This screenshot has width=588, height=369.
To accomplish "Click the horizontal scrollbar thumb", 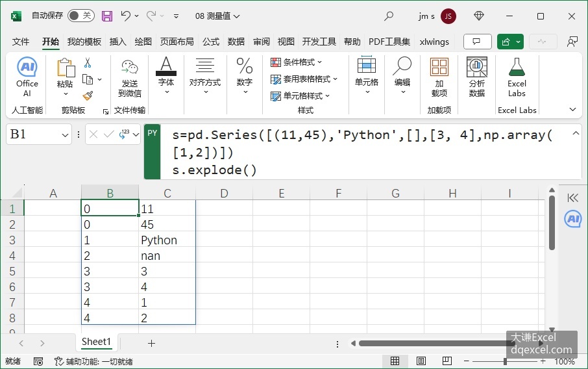I will click(437, 343).
